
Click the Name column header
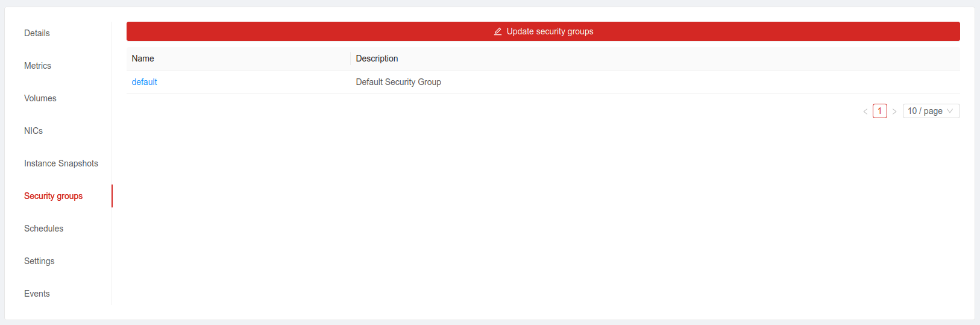click(x=143, y=58)
